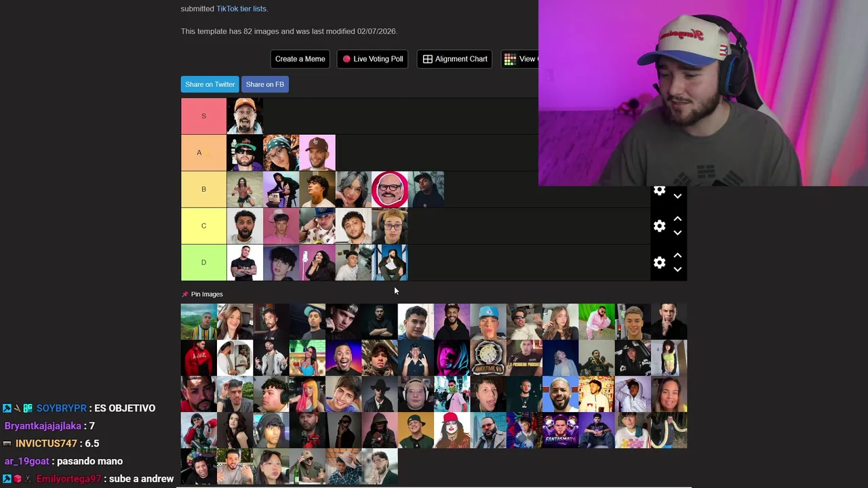This screenshot has height=488, width=868.
Task: Select muscular arms-crossed man in D tier
Action: pos(245,262)
